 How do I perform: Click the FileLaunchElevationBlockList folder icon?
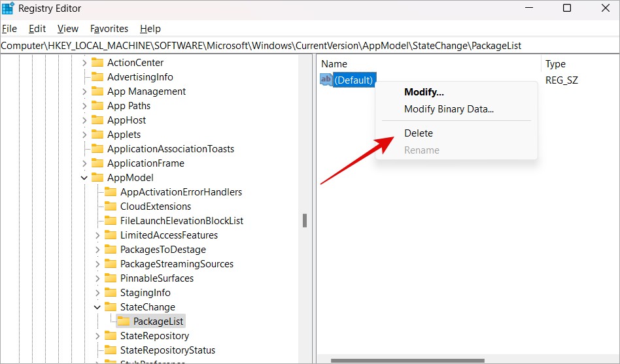coord(111,220)
